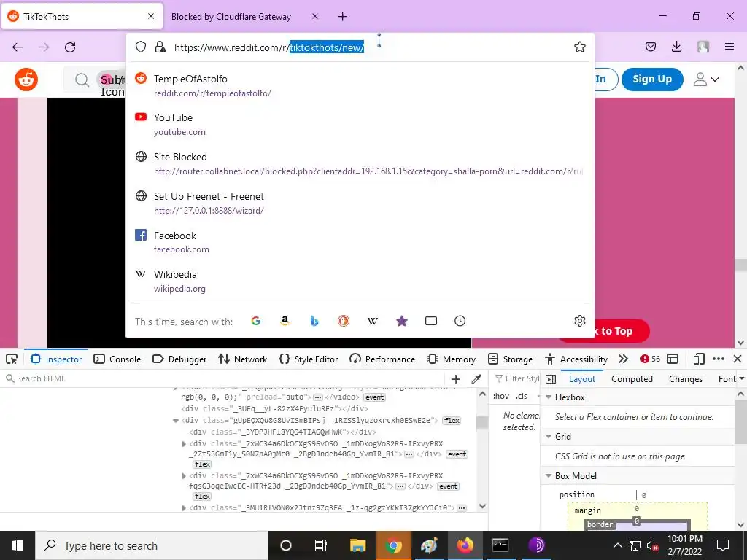Open the Wikipedia suggestion
Image resolution: width=747 pixels, height=560 pixels.
pos(360,281)
